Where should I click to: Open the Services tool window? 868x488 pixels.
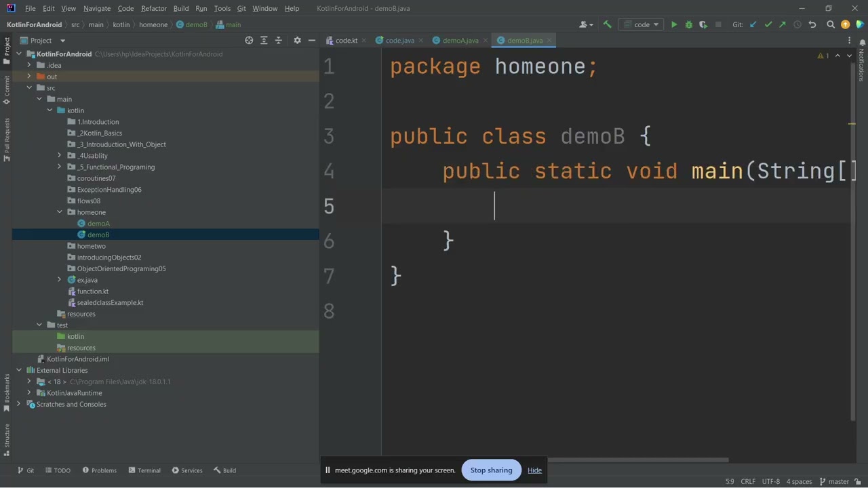pos(187,470)
